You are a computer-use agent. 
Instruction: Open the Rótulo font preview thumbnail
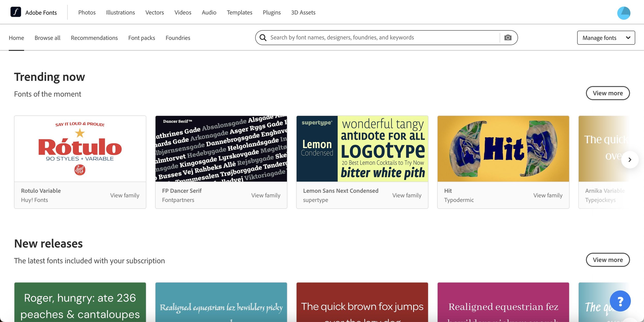(80, 149)
